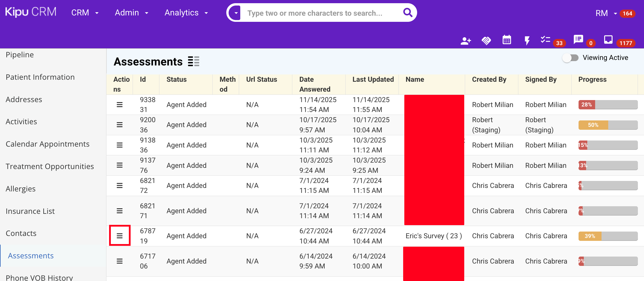This screenshot has width=644, height=281.
Task: Select Insurance List in the sidebar
Action: pyautogui.click(x=30, y=211)
